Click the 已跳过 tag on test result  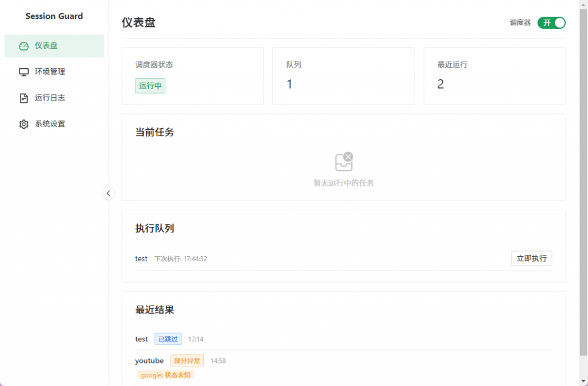(168, 339)
